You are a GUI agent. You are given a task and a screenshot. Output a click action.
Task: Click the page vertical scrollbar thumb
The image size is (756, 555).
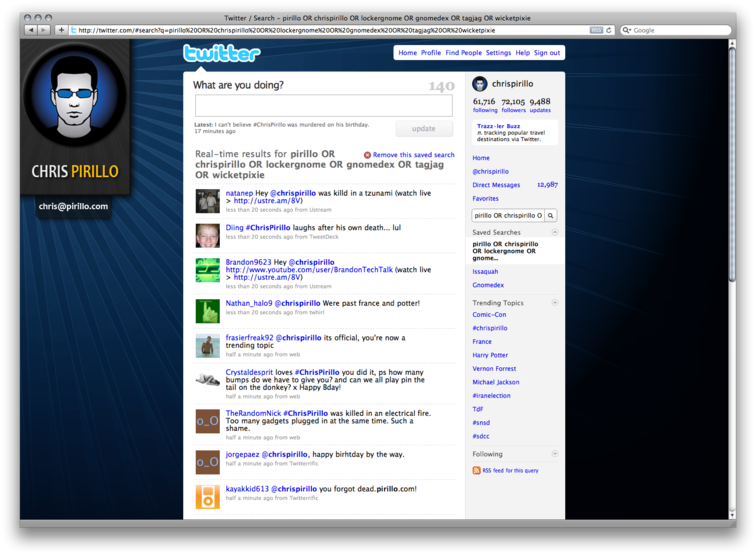pyautogui.click(x=732, y=164)
